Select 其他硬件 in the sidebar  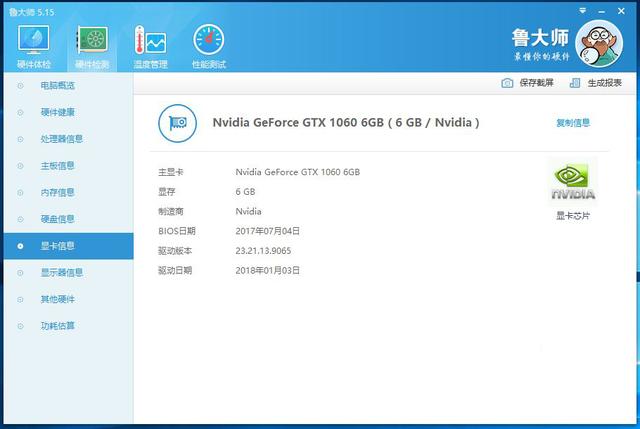click(x=69, y=299)
